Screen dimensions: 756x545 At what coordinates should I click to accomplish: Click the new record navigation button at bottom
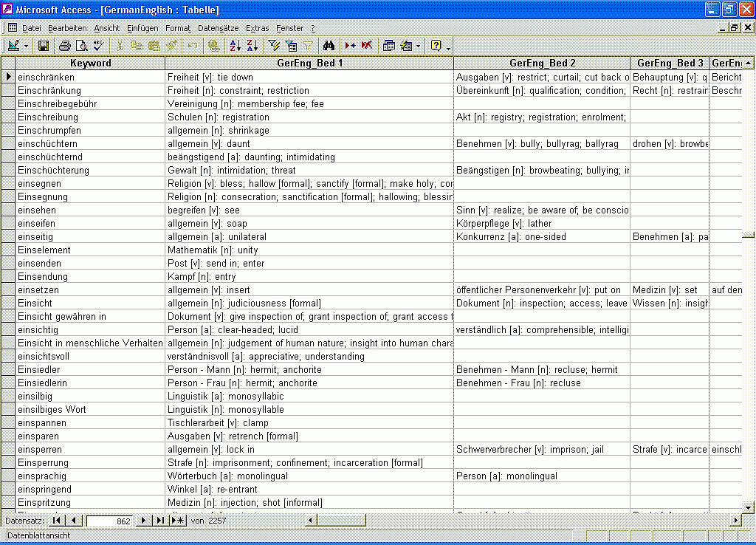point(178,521)
